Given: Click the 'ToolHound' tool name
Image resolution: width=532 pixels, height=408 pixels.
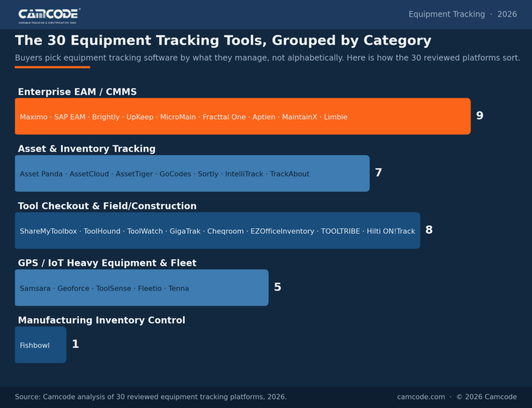Looking at the screenshot, I should 102,231.
